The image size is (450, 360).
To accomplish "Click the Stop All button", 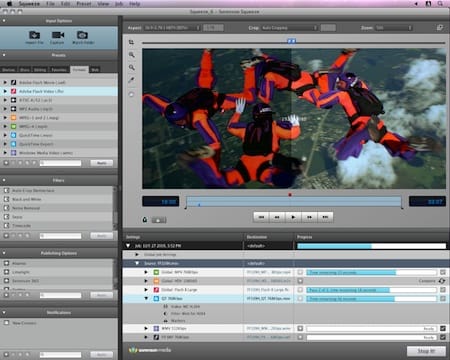I will click(426, 351).
